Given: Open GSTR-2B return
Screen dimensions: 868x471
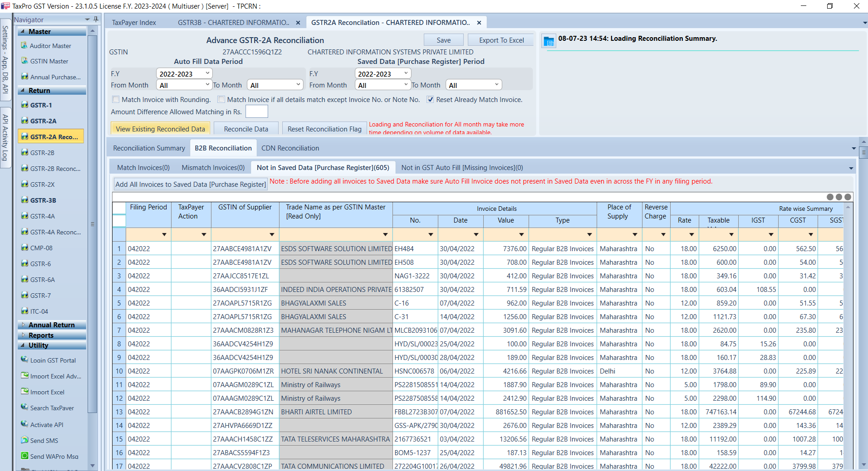Looking at the screenshot, I should coord(42,153).
